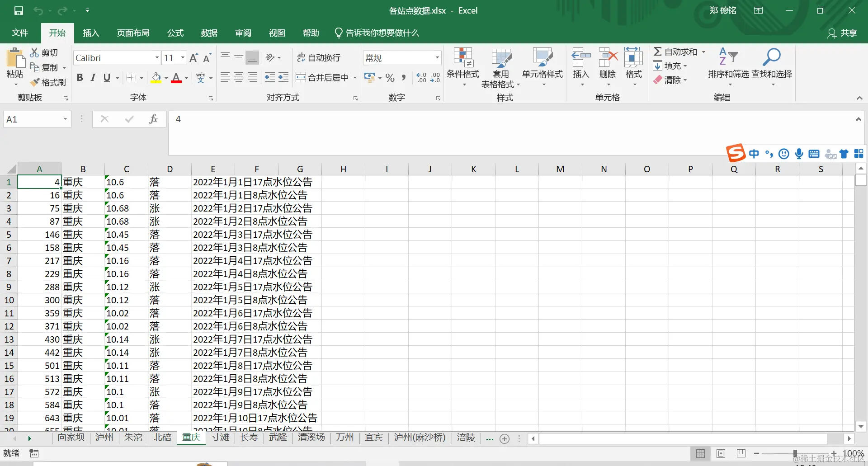Toggle center text alignment

(239, 77)
